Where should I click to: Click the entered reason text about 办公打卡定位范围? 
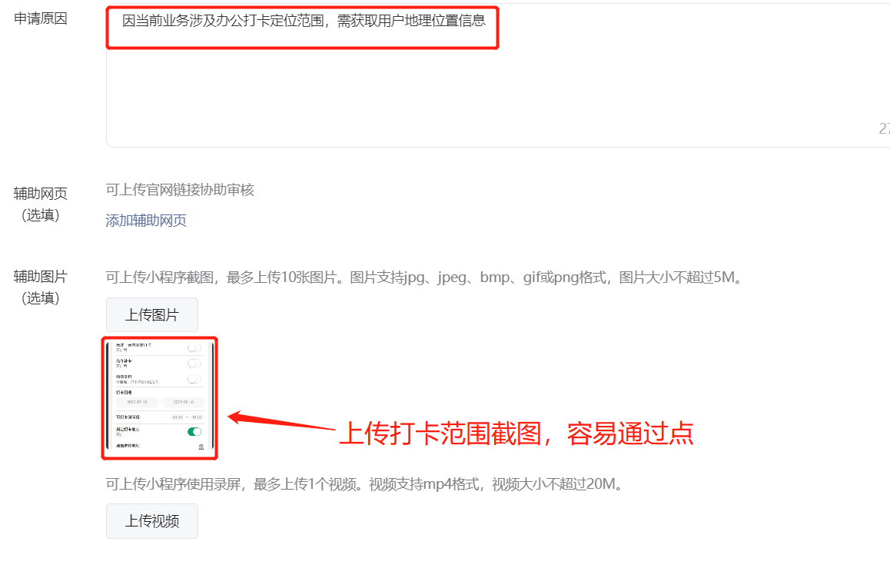pos(304,21)
